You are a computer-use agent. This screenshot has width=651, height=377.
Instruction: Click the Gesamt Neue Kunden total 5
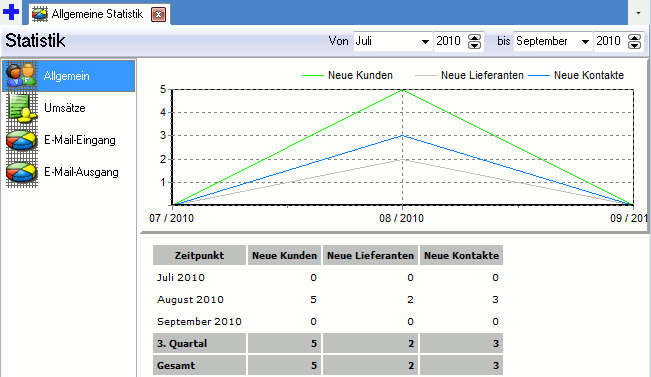point(314,366)
